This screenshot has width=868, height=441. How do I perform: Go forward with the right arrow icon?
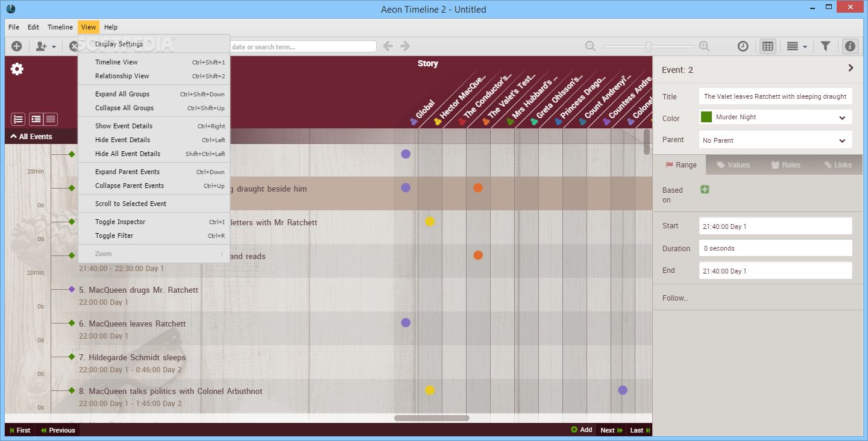coord(405,46)
